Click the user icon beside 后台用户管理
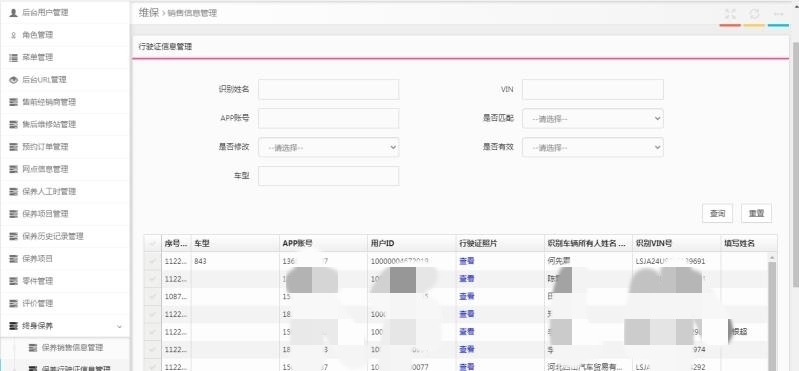This screenshot has height=371, width=799. (x=14, y=13)
